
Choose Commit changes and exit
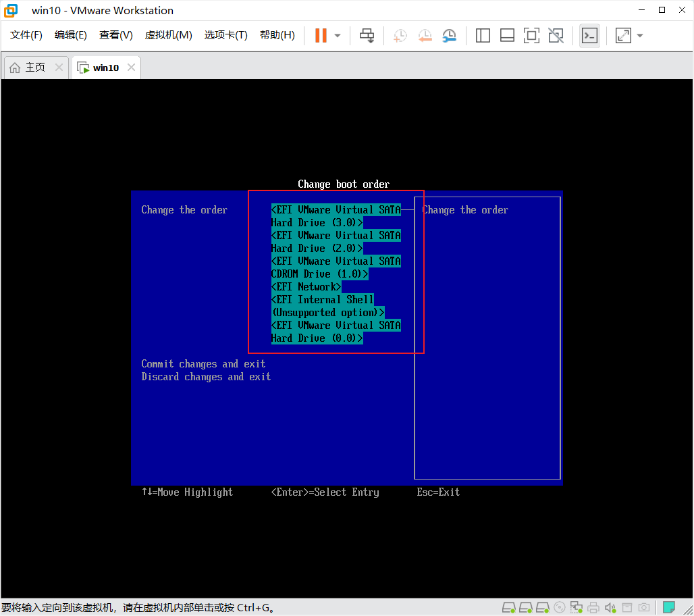(203, 364)
